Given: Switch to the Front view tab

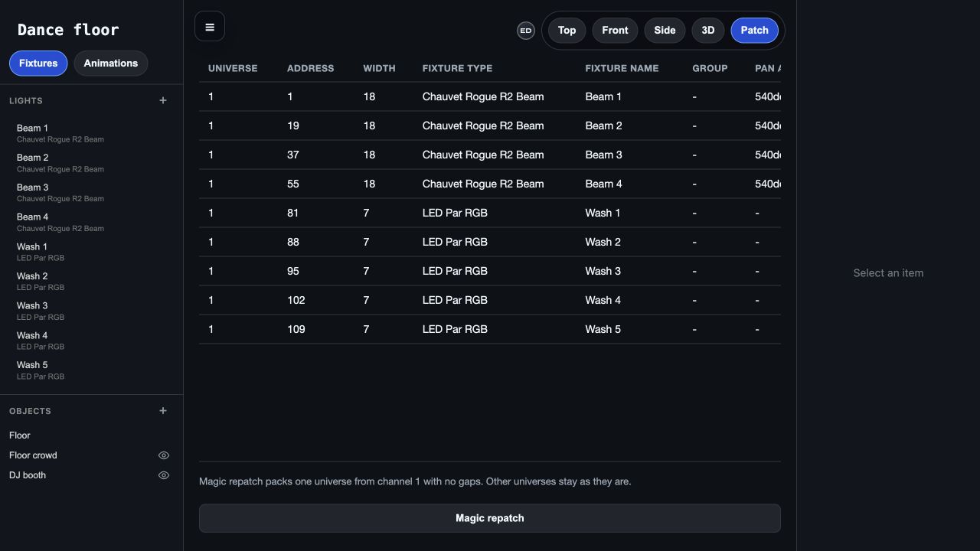Looking at the screenshot, I should point(615,31).
